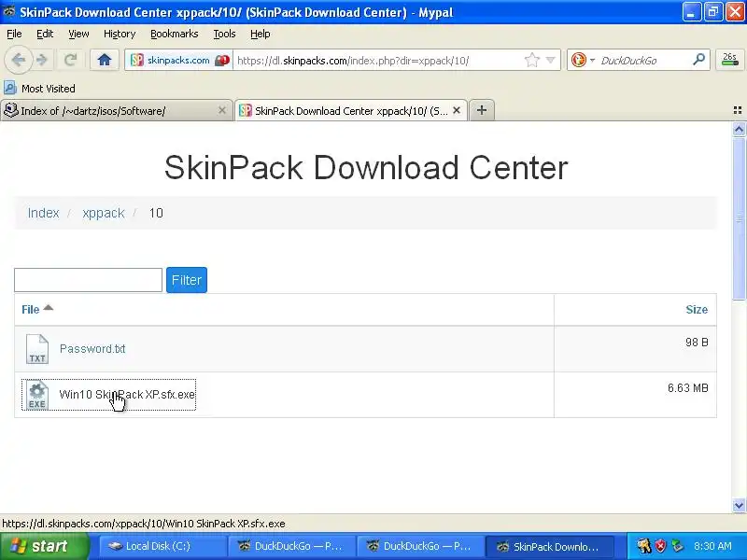
Task: Open the DuckDuckGo search engine selector
Action: pos(583,61)
